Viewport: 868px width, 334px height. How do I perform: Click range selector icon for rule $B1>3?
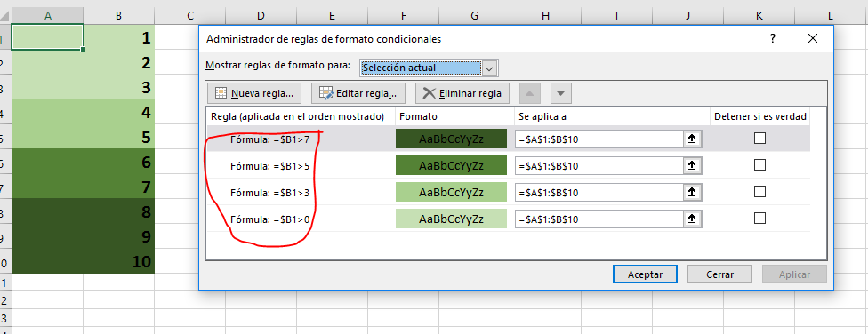coord(692,192)
